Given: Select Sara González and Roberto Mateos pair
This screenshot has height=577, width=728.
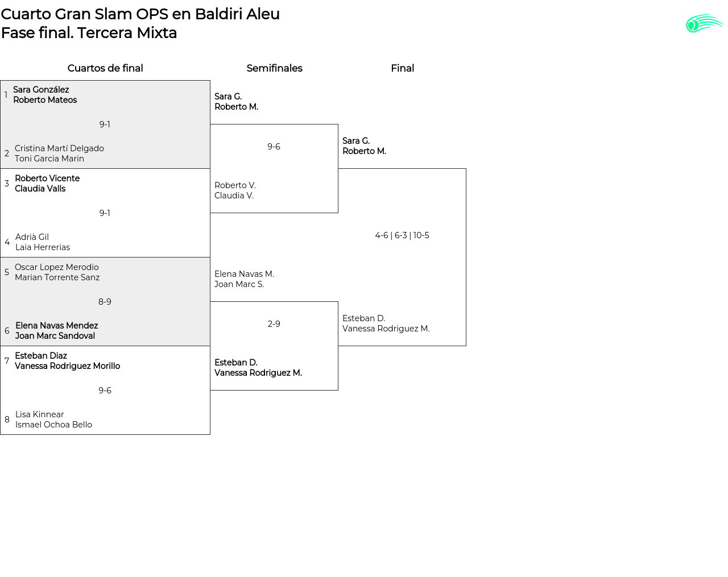Looking at the screenshot, I should [45, 95].
